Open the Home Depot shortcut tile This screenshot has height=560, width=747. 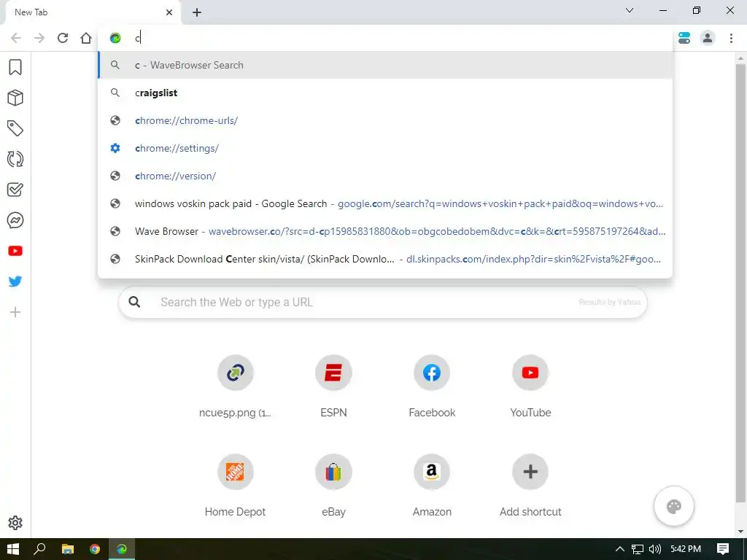pyautogui.click(x=235, y=472)
